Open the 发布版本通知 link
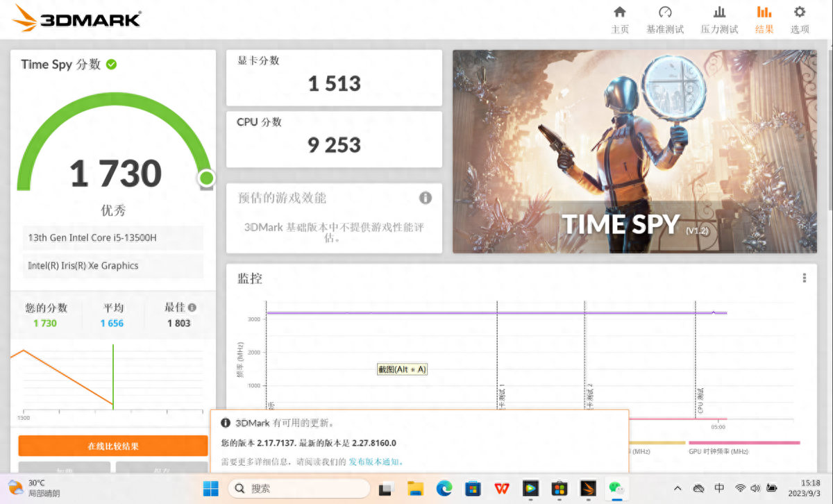This screenshot has height=504, width=833. [374, 462]
